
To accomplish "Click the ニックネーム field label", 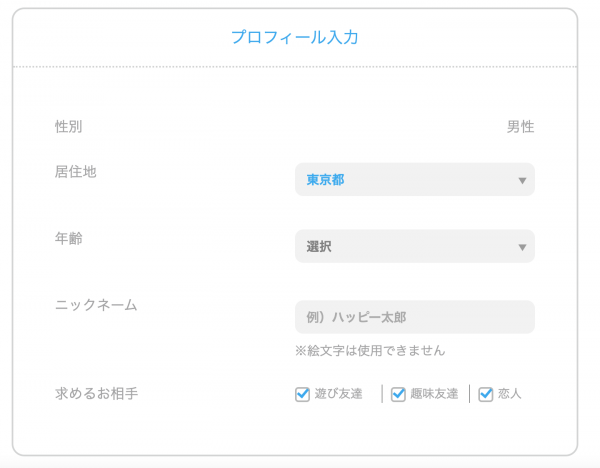I will point(96,305).
